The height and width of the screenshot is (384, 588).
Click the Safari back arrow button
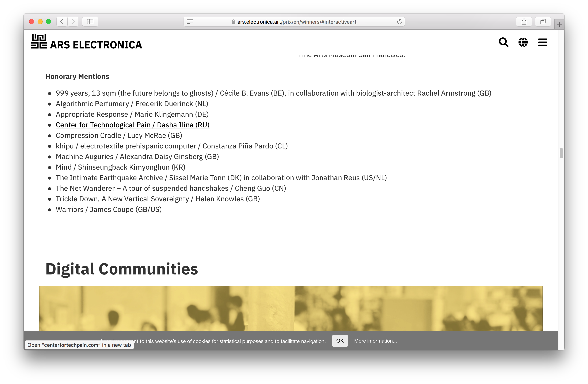[62, 22]
